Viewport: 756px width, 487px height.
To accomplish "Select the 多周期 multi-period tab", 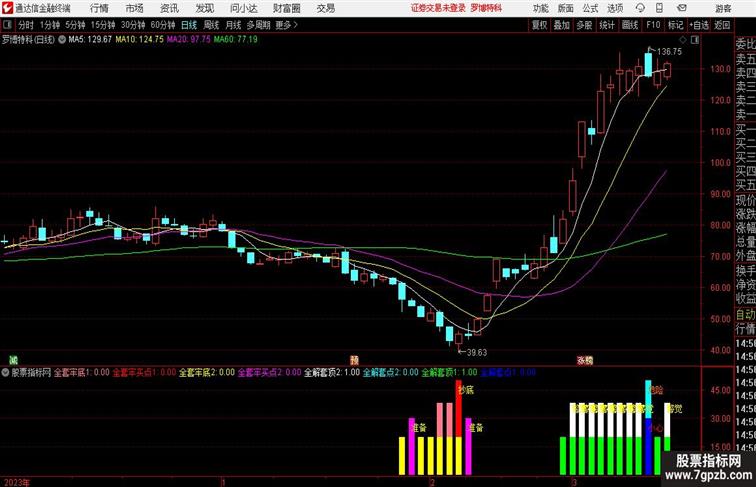I will point(258,25).
